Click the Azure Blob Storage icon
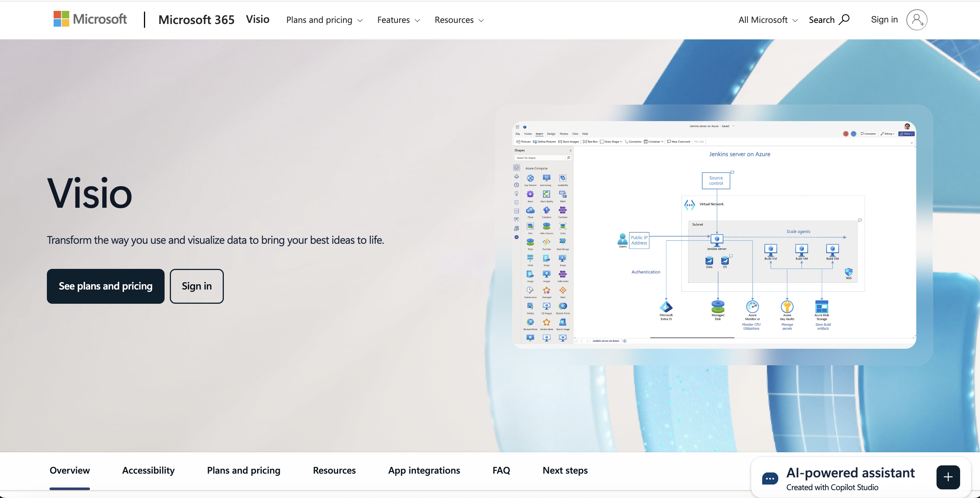 [822, 307]
